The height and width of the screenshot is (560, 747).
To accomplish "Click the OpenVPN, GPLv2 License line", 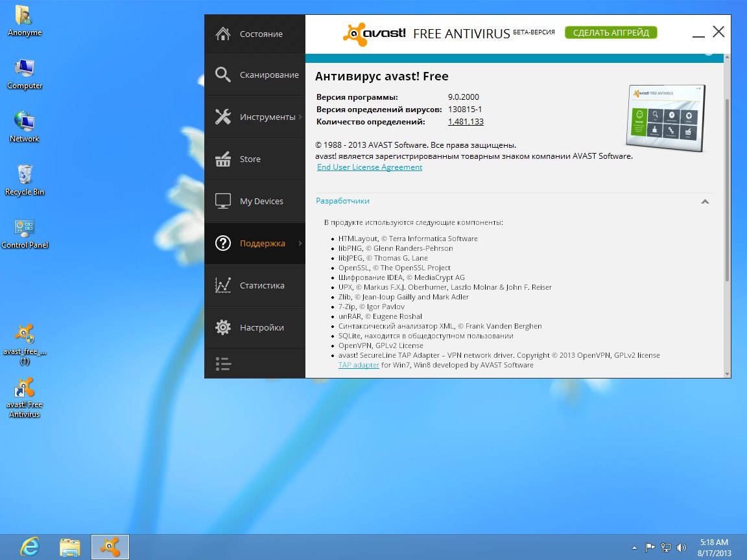I will pos(381,345).
